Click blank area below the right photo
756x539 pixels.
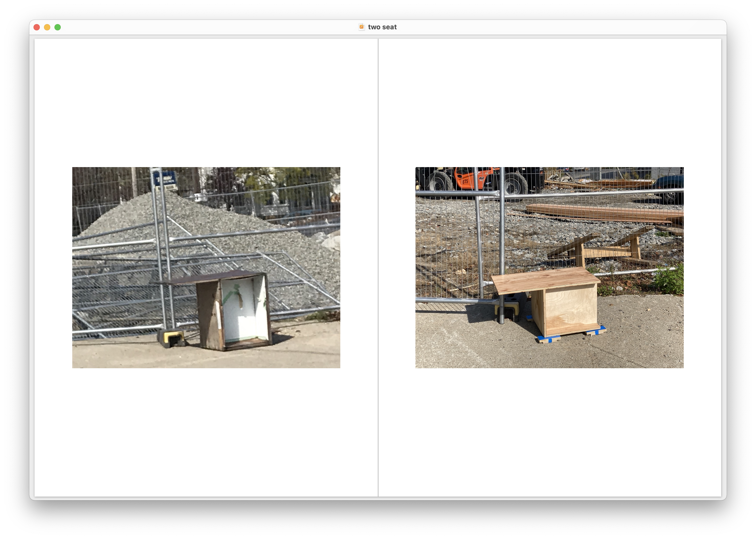coord(549,431)
